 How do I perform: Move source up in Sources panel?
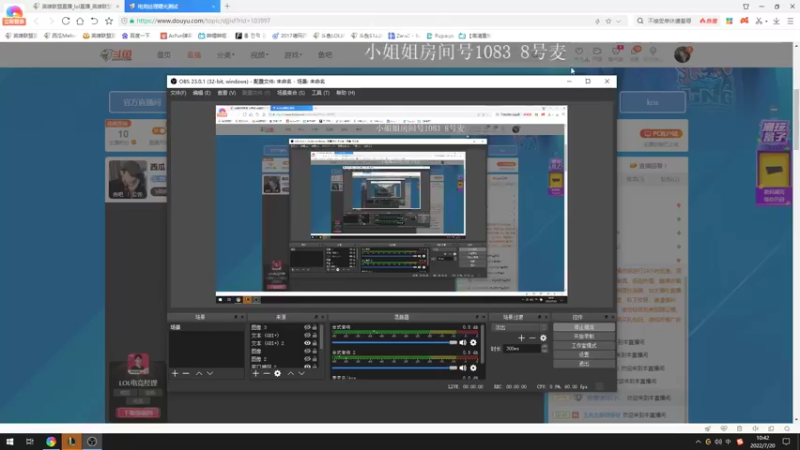[x=291, y=373]
